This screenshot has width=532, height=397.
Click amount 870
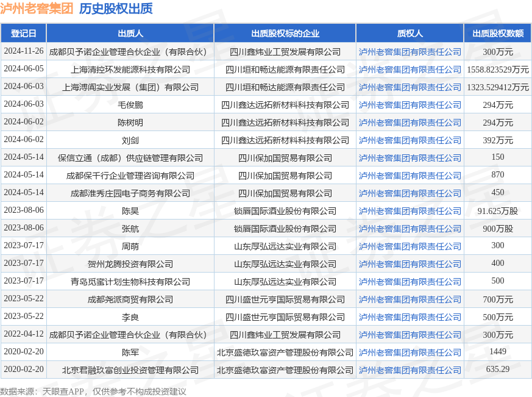498,174
